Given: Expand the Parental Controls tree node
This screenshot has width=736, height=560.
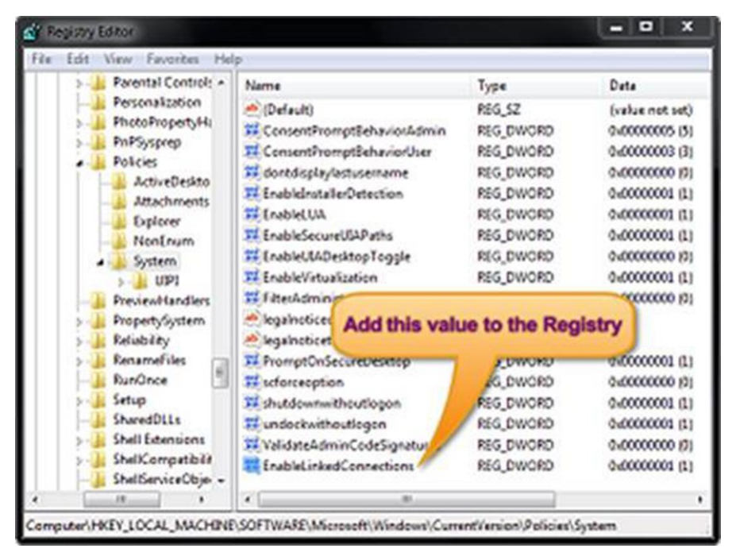Looking at the screenshot, I should click(x=80, y=83).
